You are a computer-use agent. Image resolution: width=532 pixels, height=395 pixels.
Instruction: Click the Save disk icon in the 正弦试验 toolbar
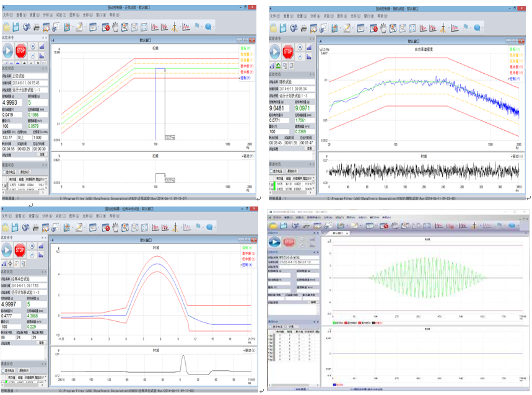(17, 27)
